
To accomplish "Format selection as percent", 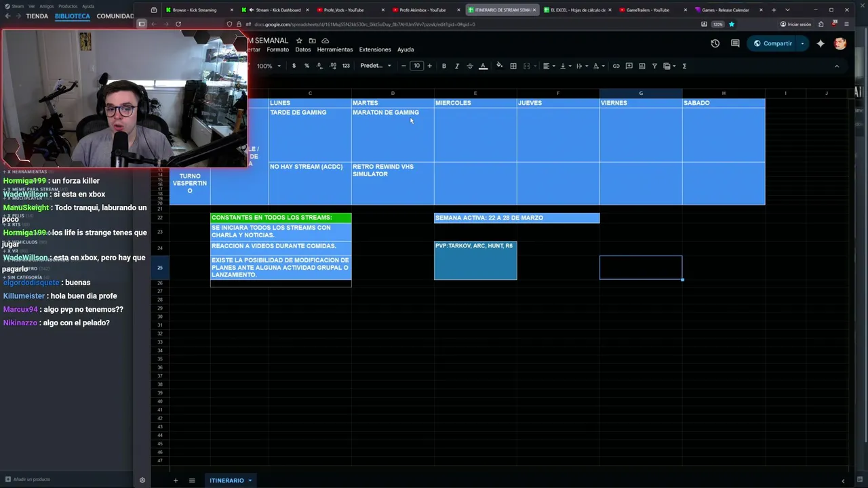I will coord(307,66).
